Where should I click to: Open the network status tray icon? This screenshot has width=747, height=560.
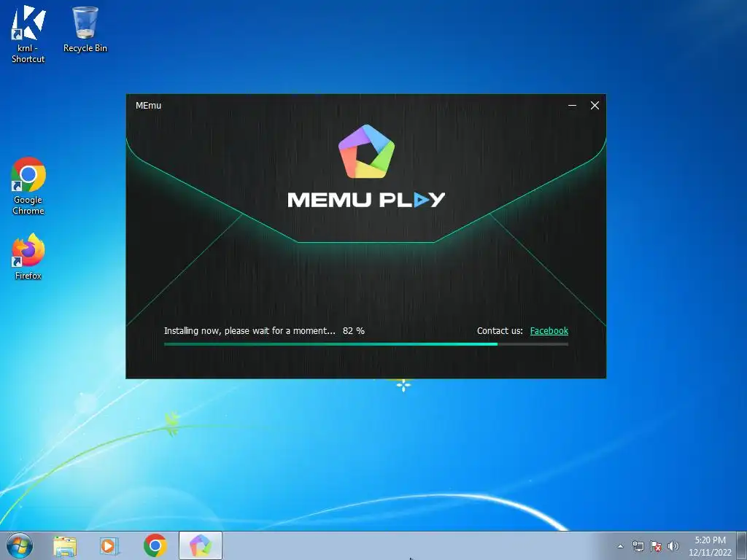[638, 546]
